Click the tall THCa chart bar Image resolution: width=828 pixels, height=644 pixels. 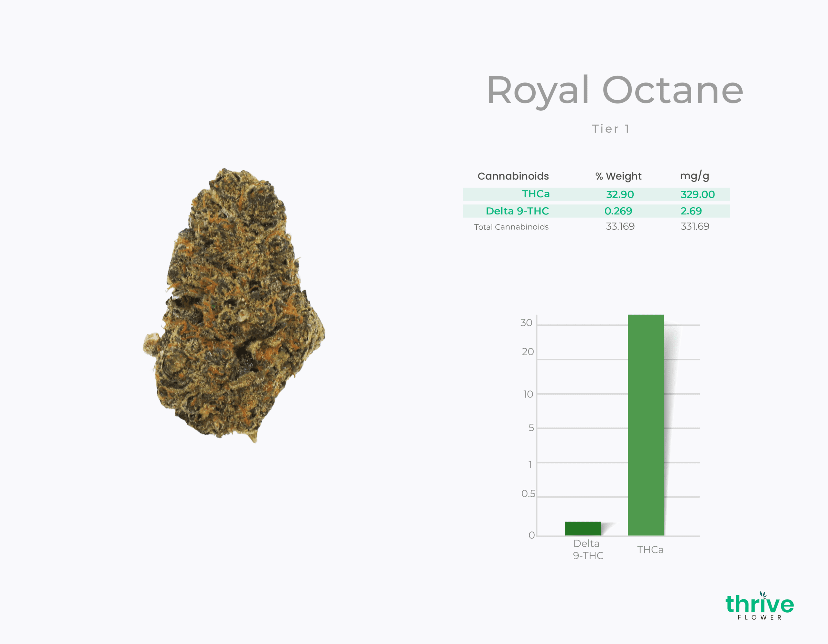coord(645,424)
